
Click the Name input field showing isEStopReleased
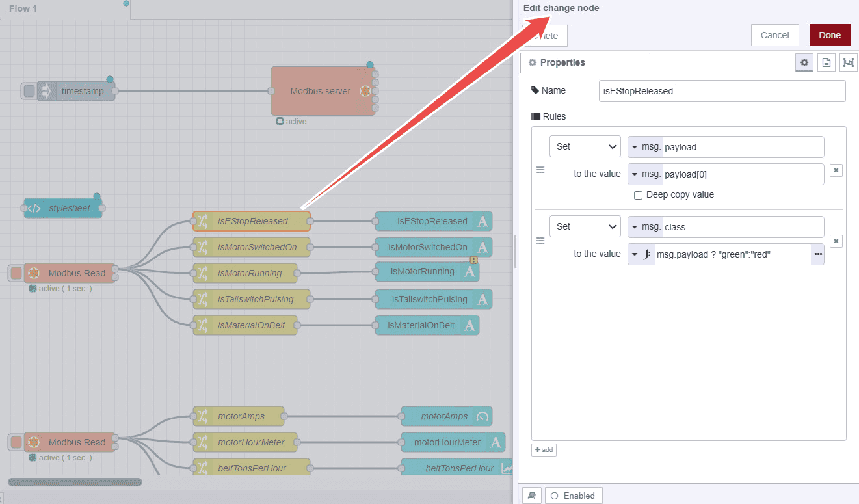click(x=722, y=91)
